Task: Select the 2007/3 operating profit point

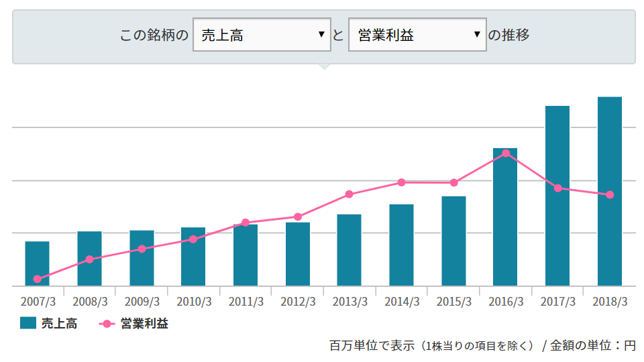Action: tap(37, 279)
